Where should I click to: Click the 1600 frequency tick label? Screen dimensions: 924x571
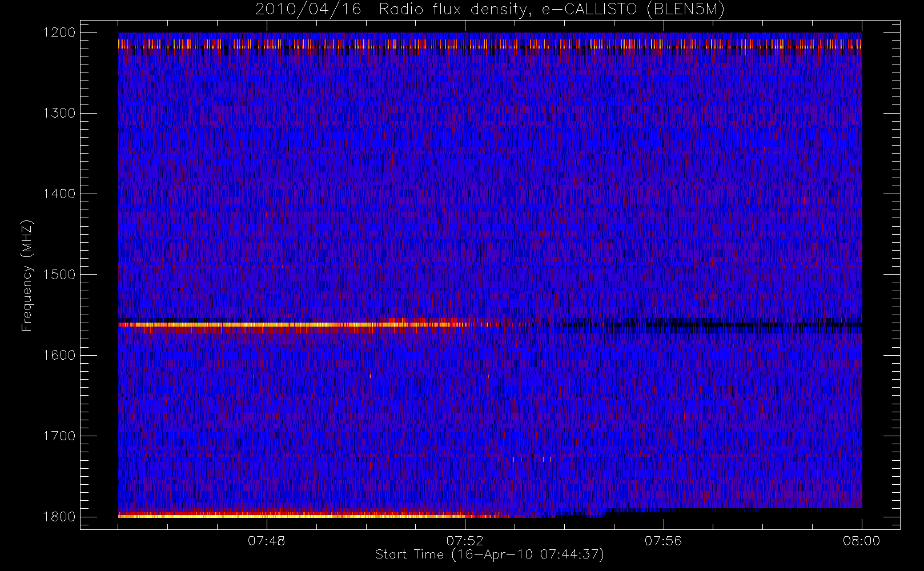(59, 355)
